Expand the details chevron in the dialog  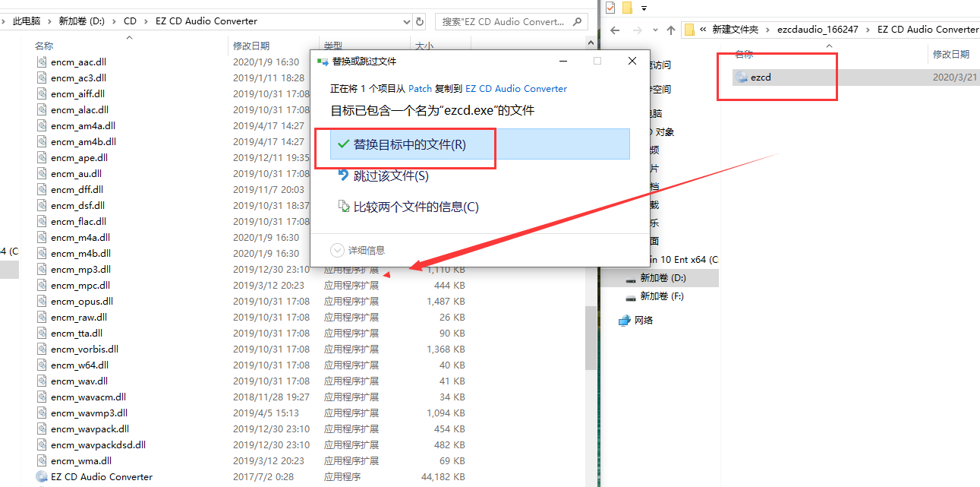coord(338,250)
